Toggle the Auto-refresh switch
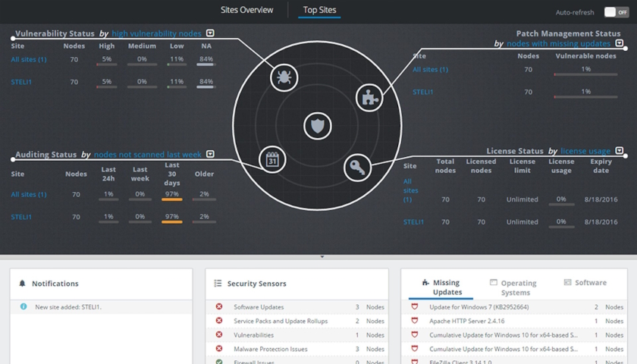This screenshot has width=637, height=364. point(617,12)
